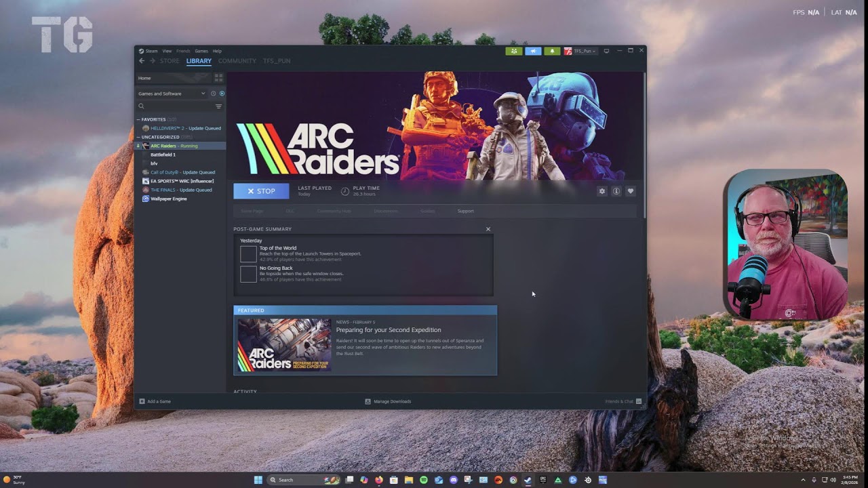The image size is (868, 488).
Task: Go forward with the Steam forward arrow
Action: point(153,61)
